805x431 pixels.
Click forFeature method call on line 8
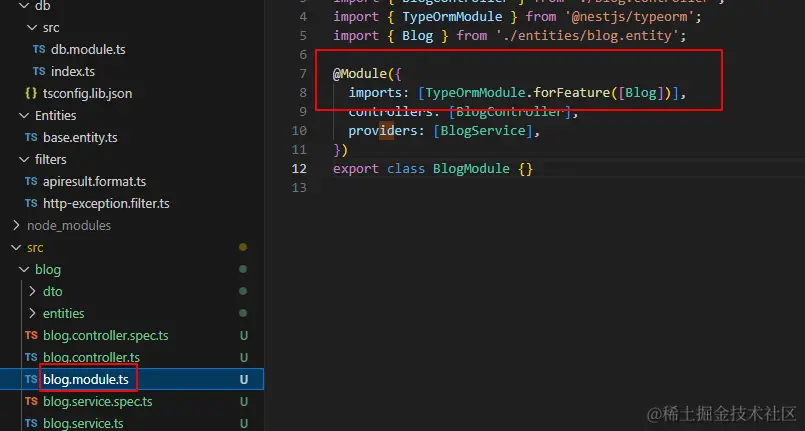571,93
